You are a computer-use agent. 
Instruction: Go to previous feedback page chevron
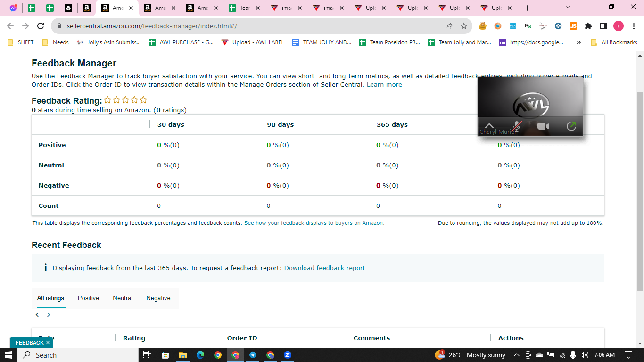tap(37, 314)
